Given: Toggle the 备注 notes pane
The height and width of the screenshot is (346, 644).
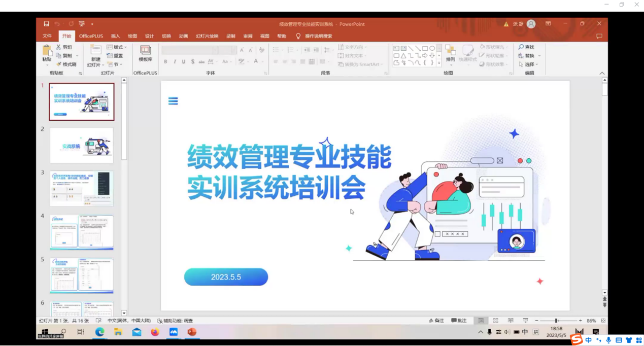Looking at the screenshot, I should 436,321.
